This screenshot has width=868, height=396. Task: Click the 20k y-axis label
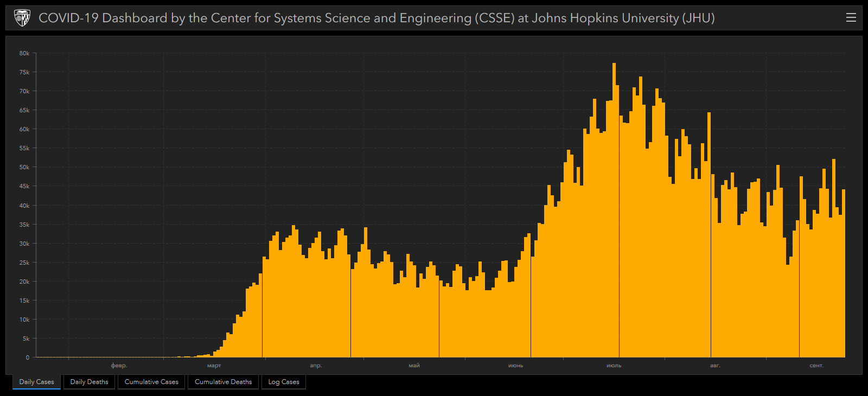coord(24,282)
